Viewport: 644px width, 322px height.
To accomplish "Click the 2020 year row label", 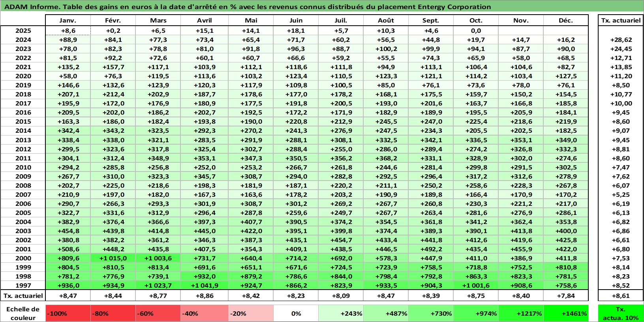I will click(x=23, y=76).
